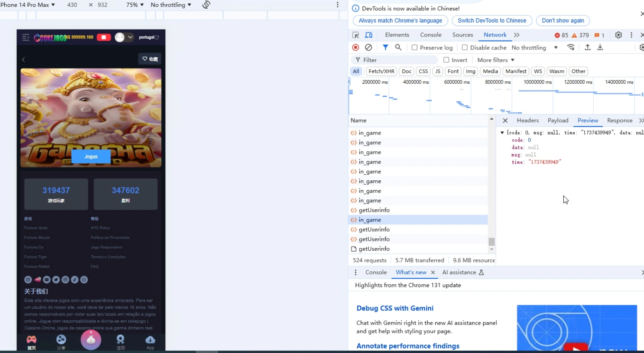
Task: Select the JS type filter chip
Action: 438,71
